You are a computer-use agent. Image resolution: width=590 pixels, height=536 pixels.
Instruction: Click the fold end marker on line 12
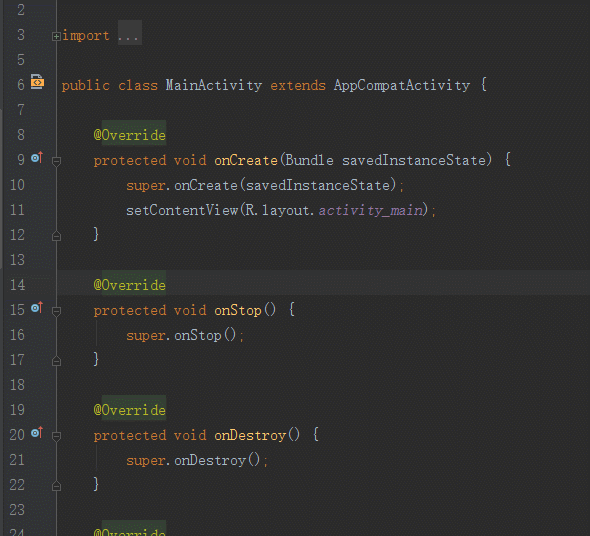56,236
